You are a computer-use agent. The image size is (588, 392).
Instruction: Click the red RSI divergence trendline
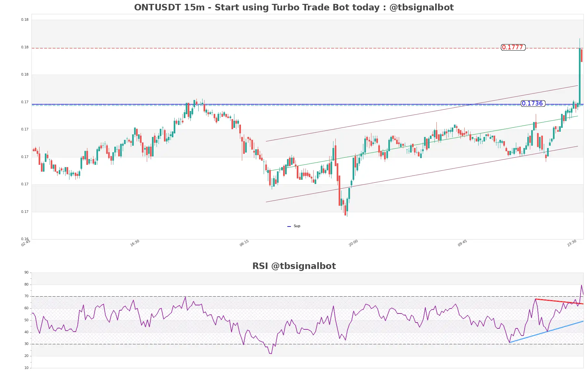coord(559,301)
